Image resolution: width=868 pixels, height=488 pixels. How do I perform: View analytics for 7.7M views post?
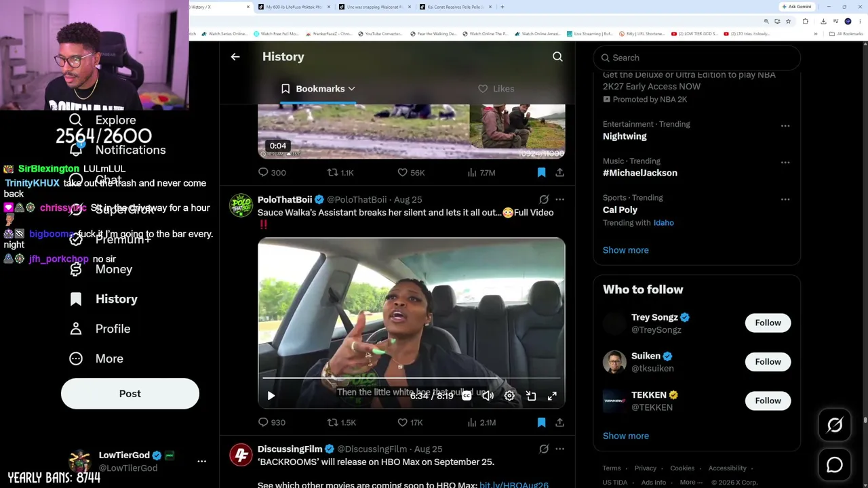(x=481, y=173)
